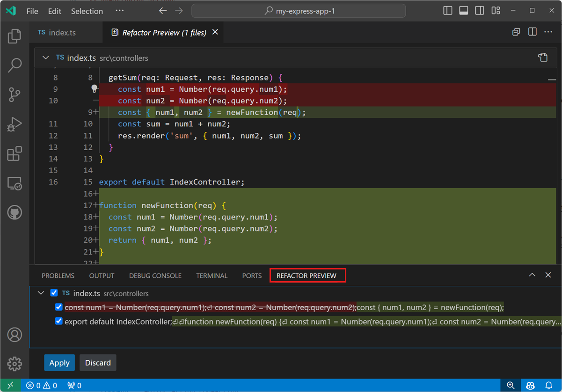
Task: Open Copilot from the status bar
Action: pos(530,385)
